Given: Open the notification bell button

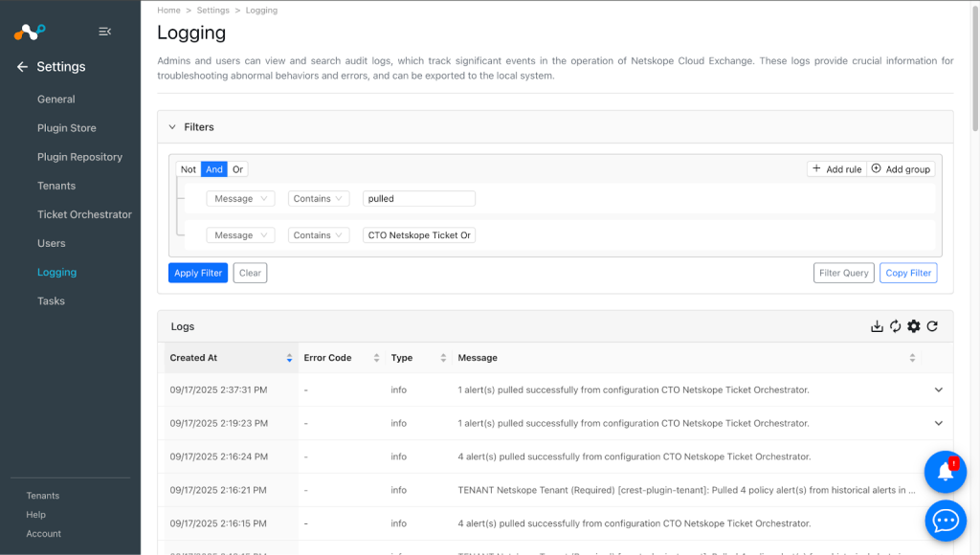Looking at the screenshot, I should 945,472.
